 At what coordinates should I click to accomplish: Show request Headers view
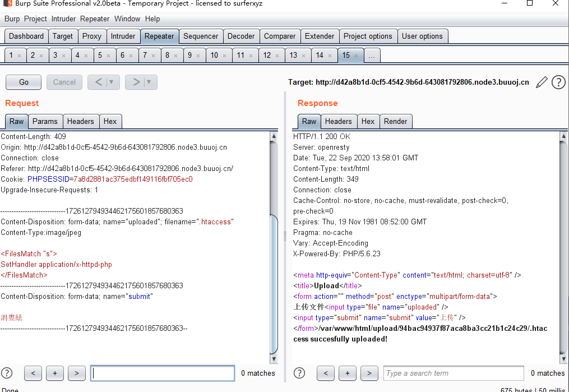81,122
